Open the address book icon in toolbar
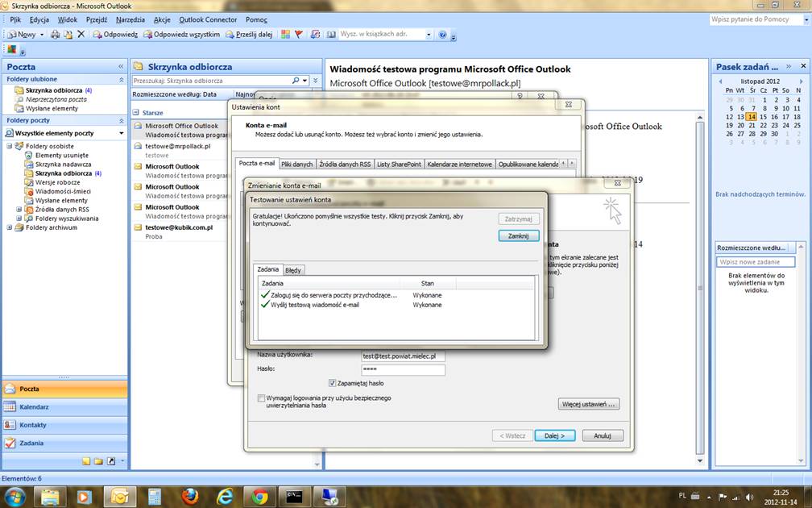 [x=329, y=35]
